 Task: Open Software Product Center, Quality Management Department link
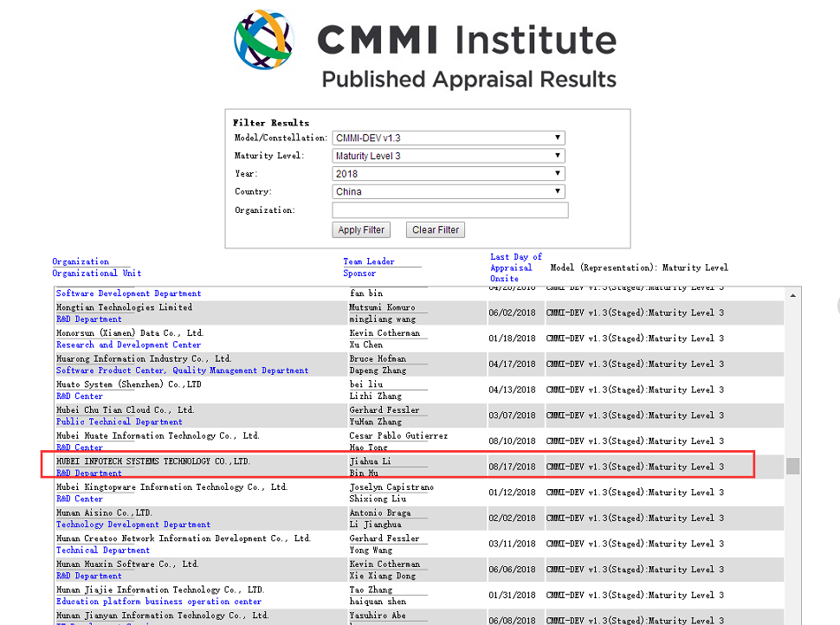(x=182, y=370)
